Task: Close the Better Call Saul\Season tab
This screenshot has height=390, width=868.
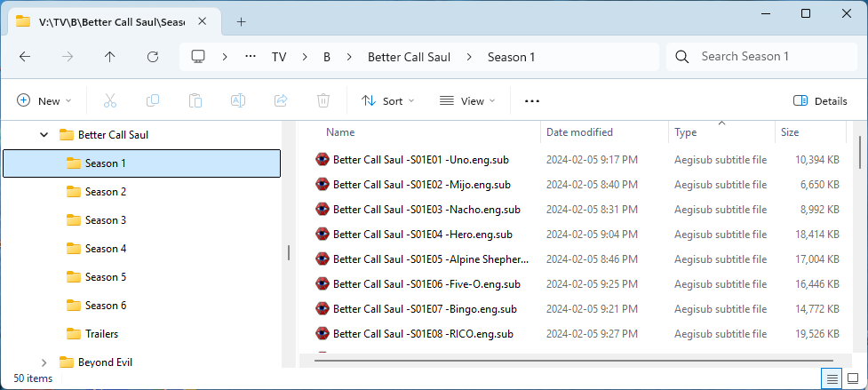Action: 202,21
